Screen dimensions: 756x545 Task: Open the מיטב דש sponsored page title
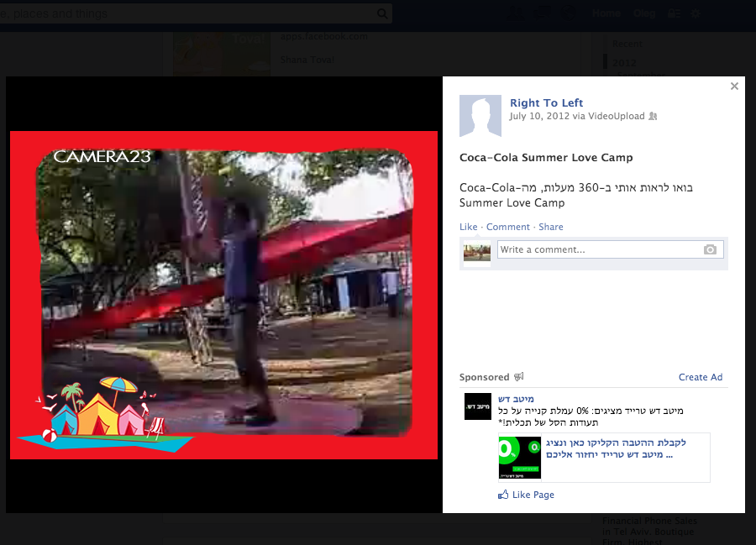click(516, 399)
